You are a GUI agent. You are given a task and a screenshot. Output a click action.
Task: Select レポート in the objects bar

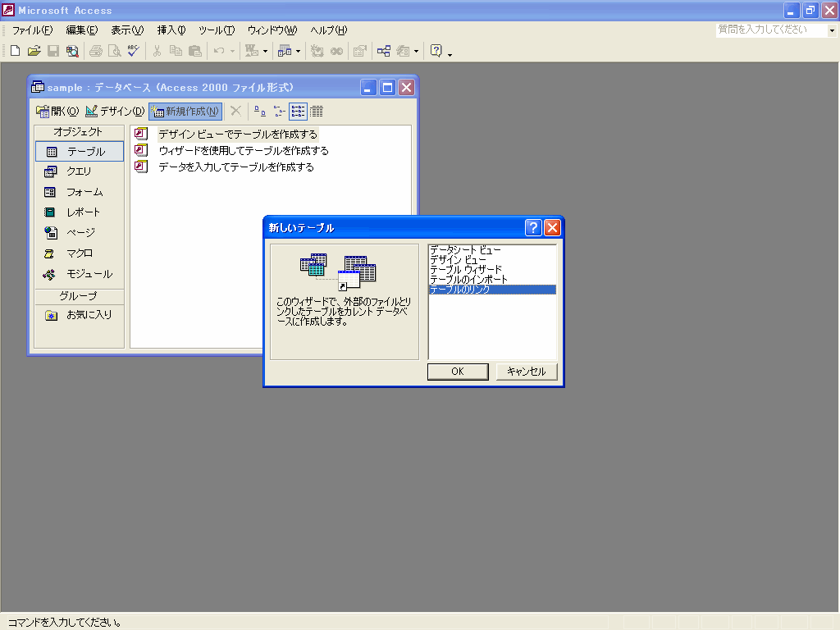(x=80, y=212)
